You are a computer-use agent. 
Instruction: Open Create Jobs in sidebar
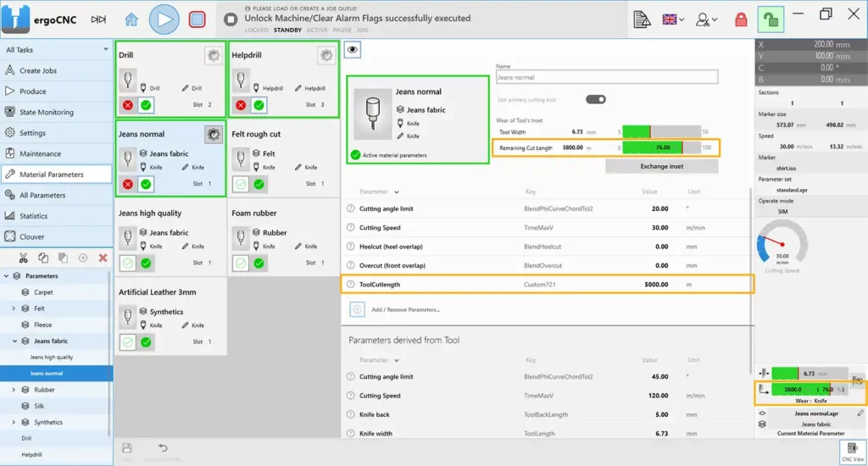[57, 70]
